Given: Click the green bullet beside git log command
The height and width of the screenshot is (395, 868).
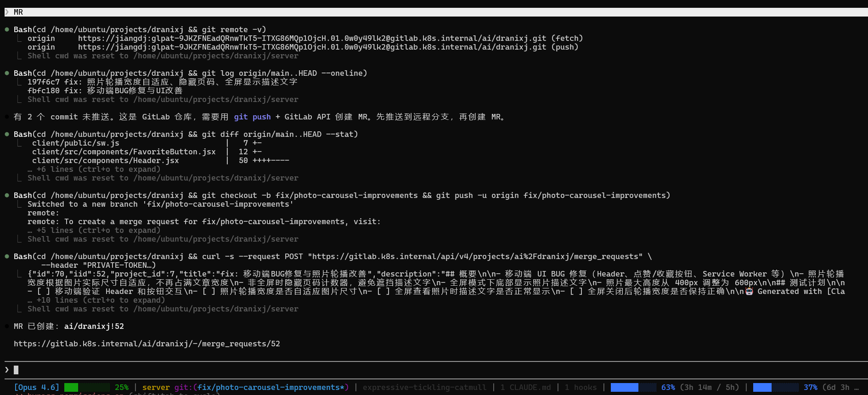Looking at the screenshot, I should (7, 73).
